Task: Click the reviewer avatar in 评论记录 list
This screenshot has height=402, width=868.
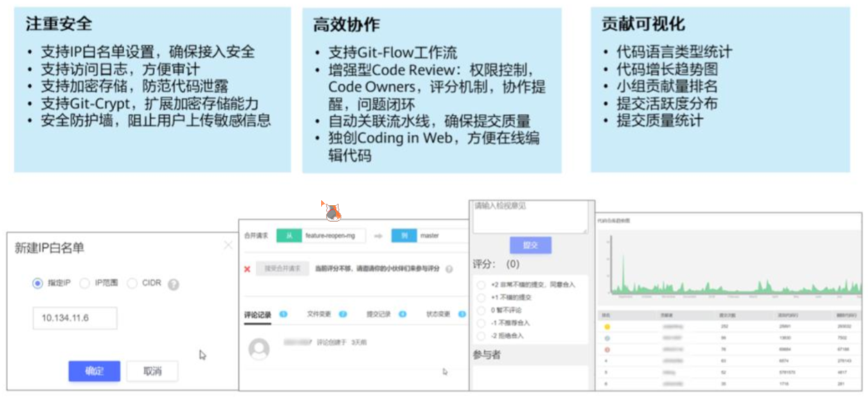Action: [257, 348]
